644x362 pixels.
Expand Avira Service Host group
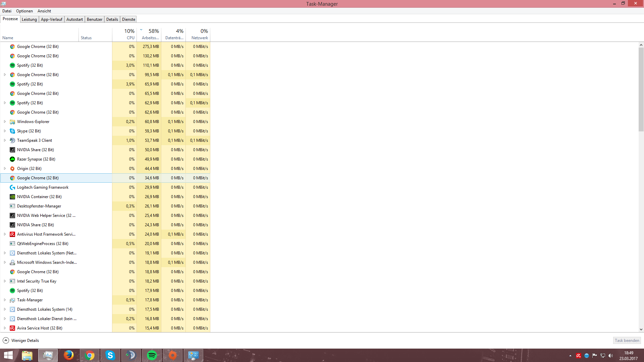point(5,328)
